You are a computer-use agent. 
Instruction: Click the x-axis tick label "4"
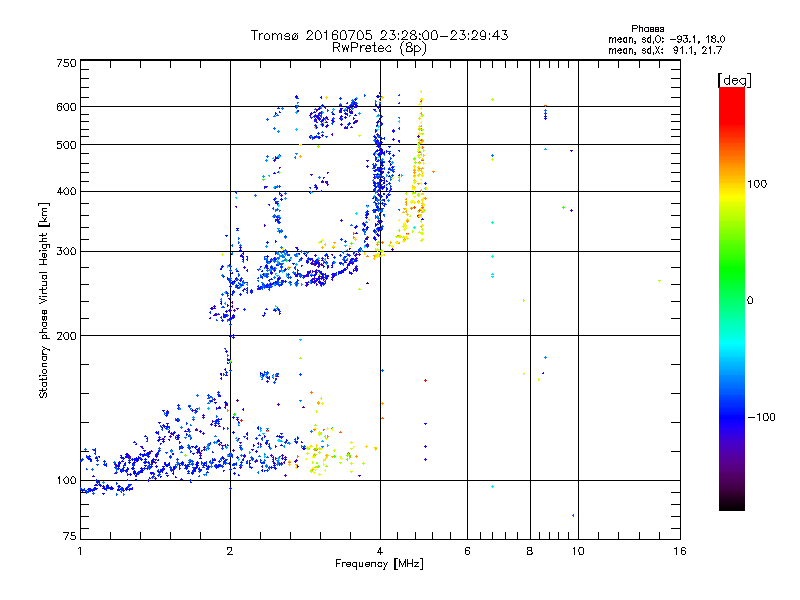[x=380, y=551]
